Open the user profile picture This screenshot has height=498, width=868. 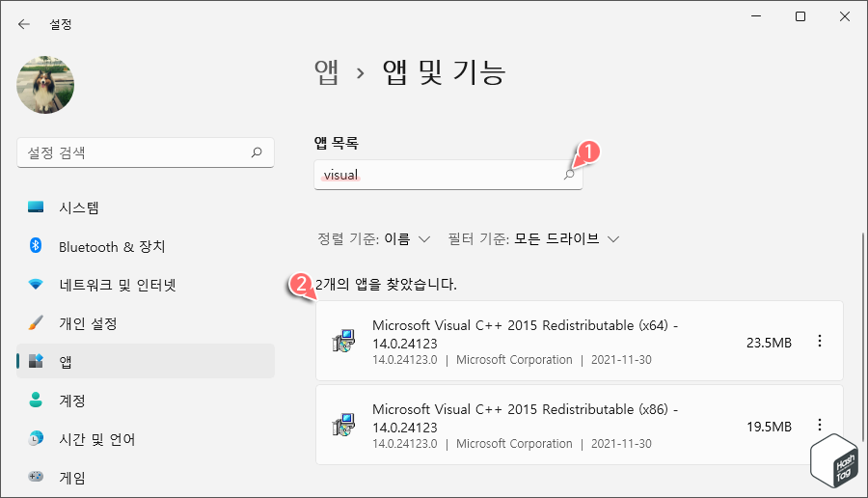(x=45, y=85)
